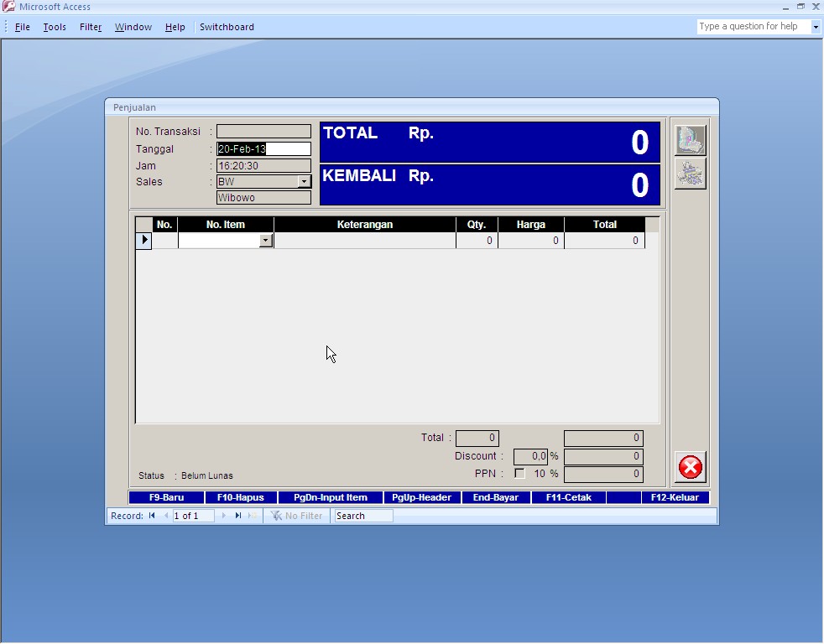Click the F11-Cetak button
The height and width of the screenshot is (644, 824).
tap(569, 497)
